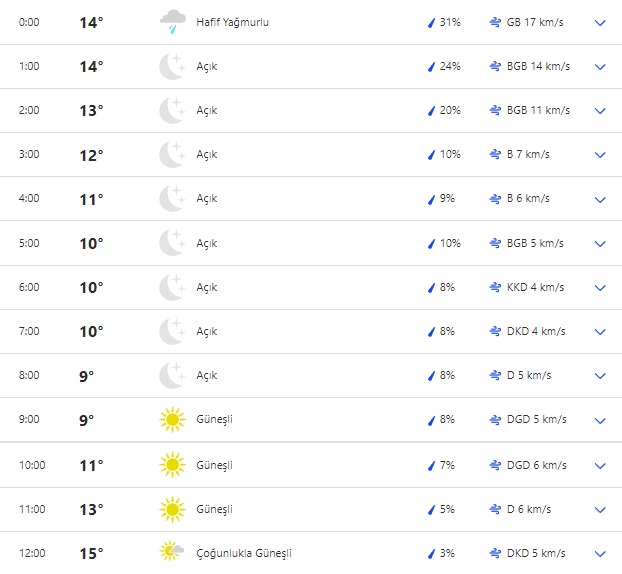
Task: Click the clear night moon icon at 3:00
Action: [172, 155]
